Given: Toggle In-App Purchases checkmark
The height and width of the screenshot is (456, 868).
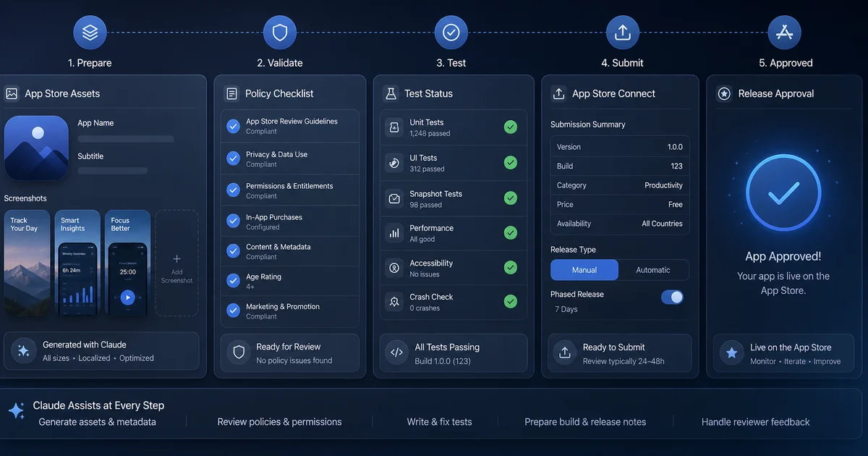Looking at the screenshot, I should click(233, 221).
